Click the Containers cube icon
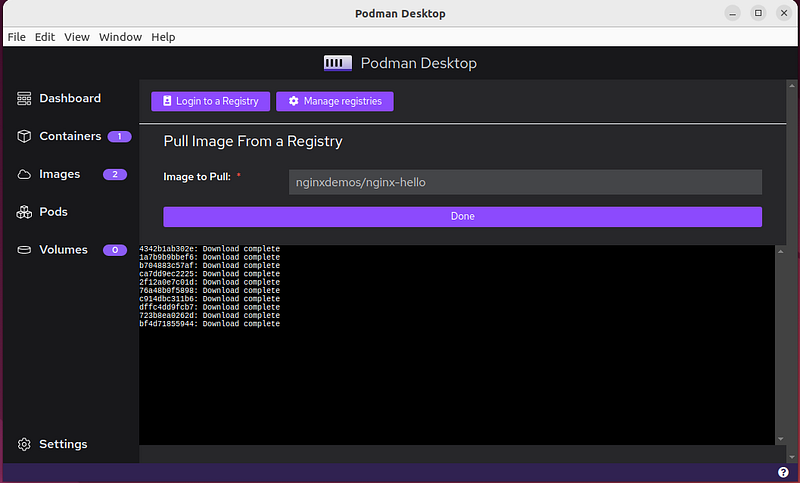 coord(24,136)
